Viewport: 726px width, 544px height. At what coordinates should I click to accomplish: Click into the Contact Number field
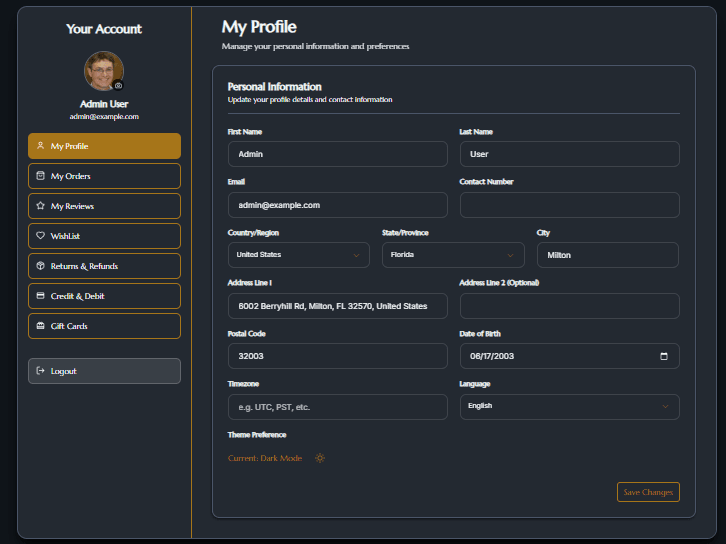click(x=569, y=205)
